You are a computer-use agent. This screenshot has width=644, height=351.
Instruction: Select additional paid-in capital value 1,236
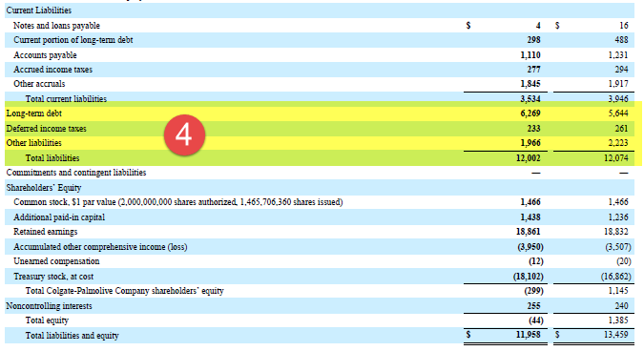pos(618,217)
